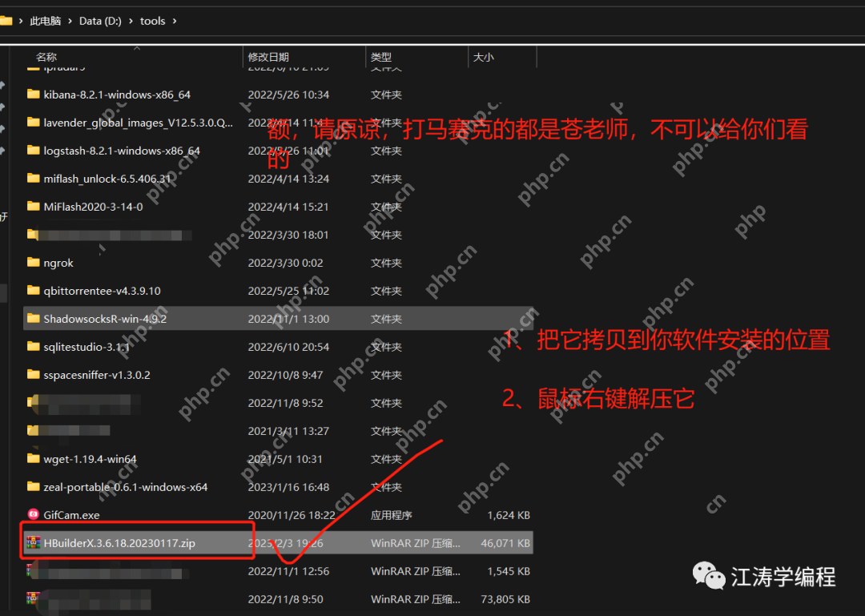Click the sqlitestudio-3.1.1 folder icon
The width and height of the screenshot is (865, 616).
tap(33, 347)
